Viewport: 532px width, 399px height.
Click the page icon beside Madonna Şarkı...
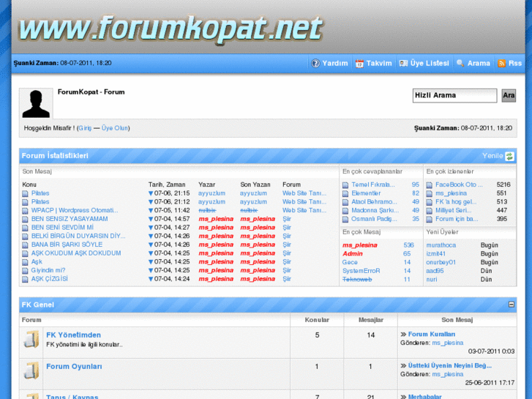click(345, 211)
